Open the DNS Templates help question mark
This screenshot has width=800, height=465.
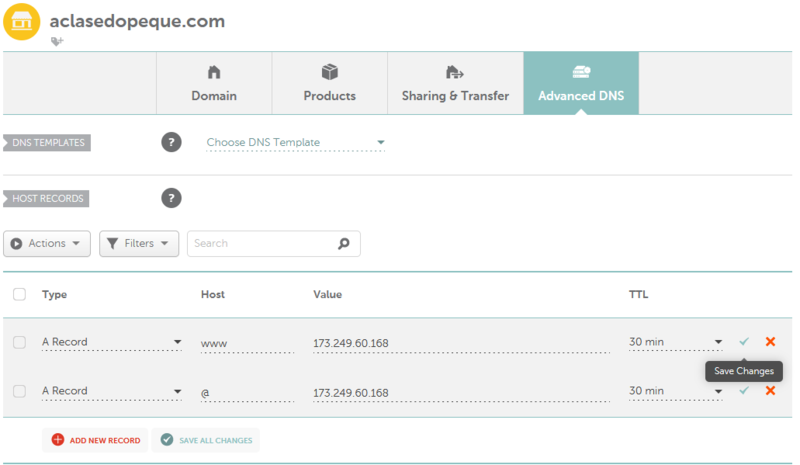pos(171,142)
